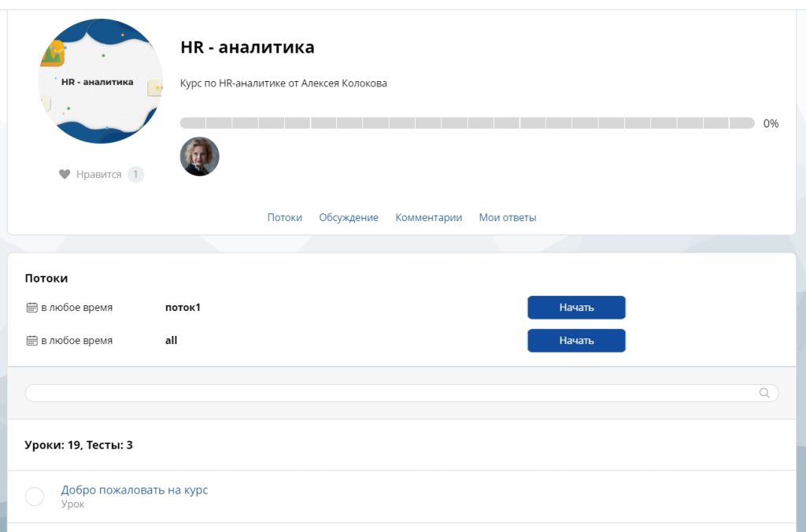Open the Комментарии tab
806x532 pixels.
click(429, 217)
